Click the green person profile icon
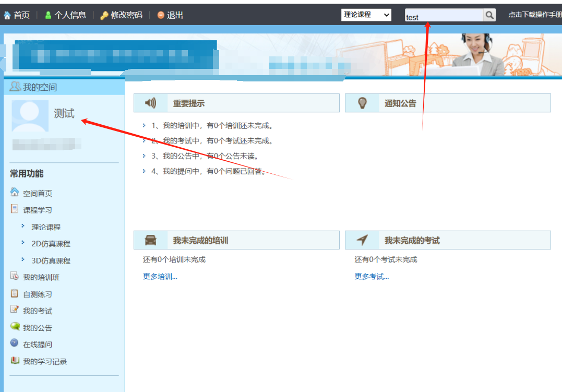Screen dimensions: 562x392 tap(48, 15)
